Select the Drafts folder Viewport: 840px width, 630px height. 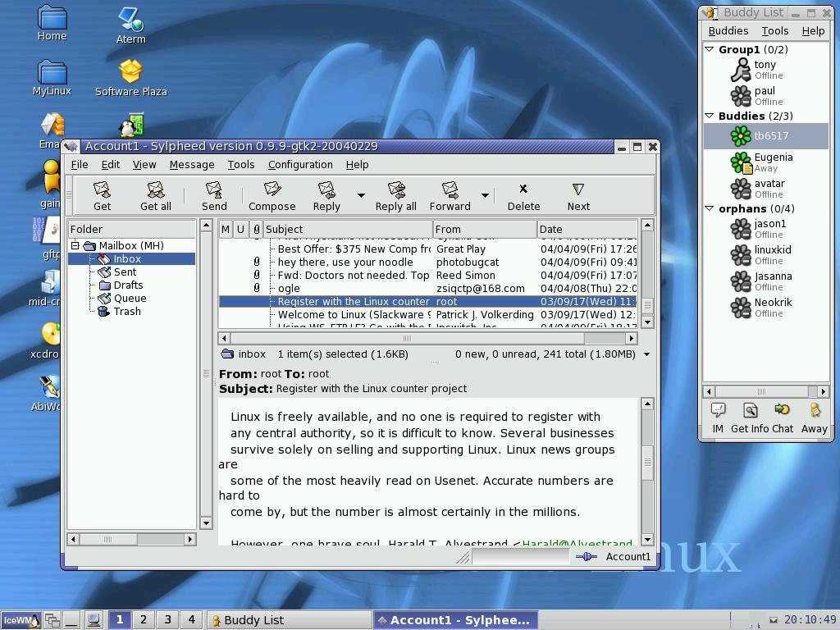[x=127, y=285]
